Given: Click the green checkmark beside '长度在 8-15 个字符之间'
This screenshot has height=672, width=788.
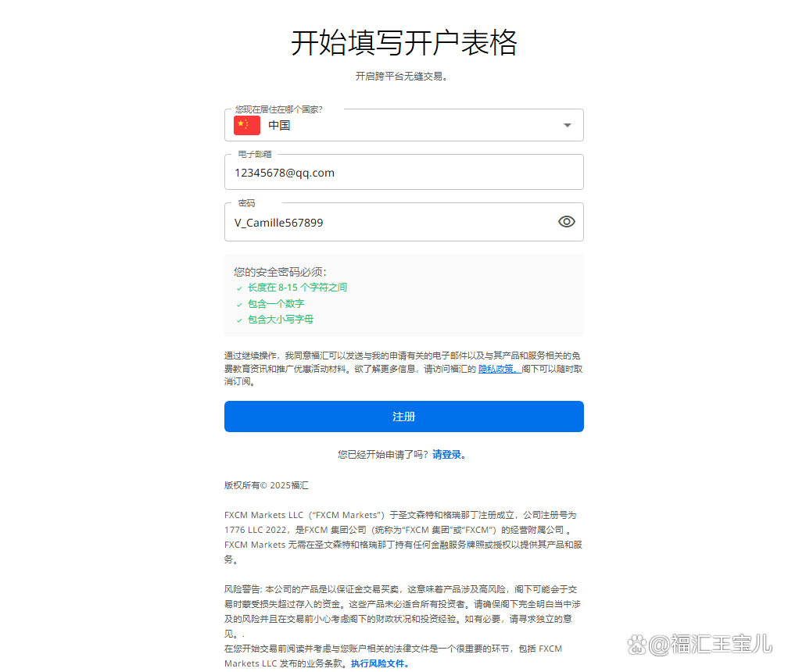Looking at the screenshot, I should [x=238, y=288].
